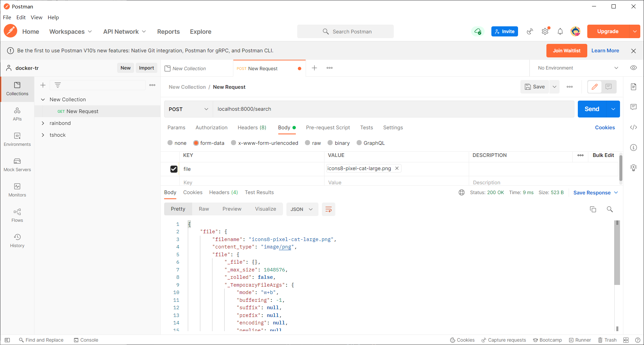Screen dimensions: 644x345
Task: Open environment quick look eye icon
Action: 634,68
